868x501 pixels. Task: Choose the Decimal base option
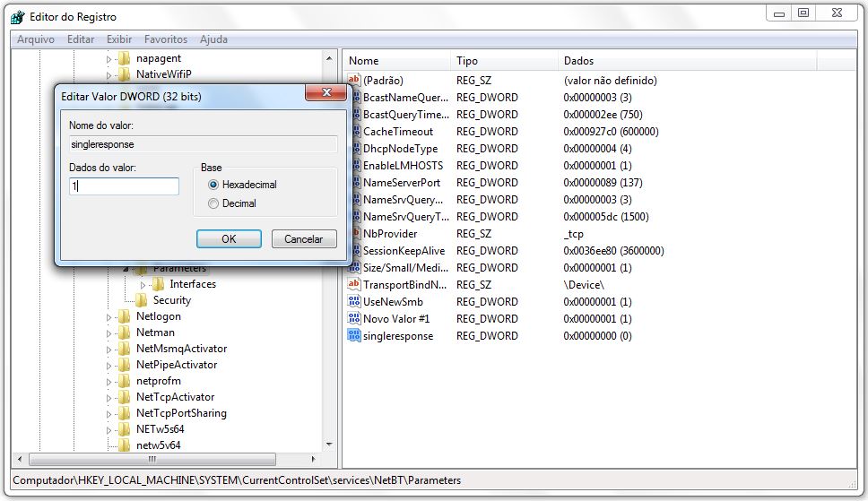tap(213, 203)
